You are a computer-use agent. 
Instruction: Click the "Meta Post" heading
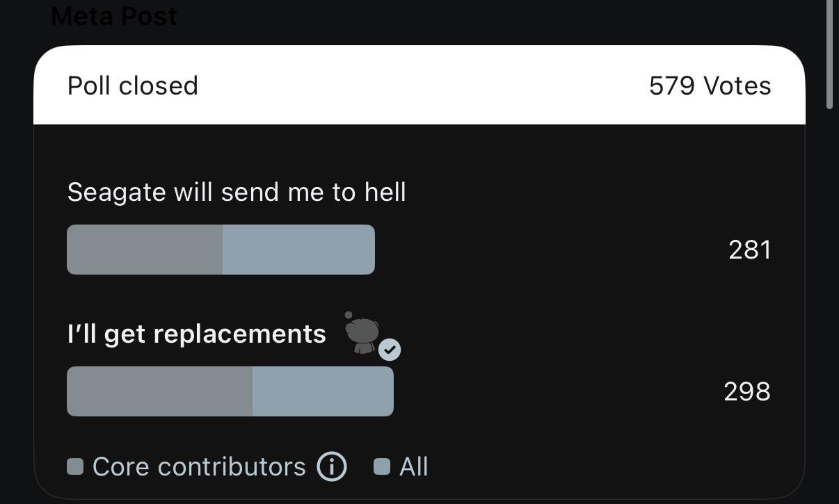click(114, 15)
